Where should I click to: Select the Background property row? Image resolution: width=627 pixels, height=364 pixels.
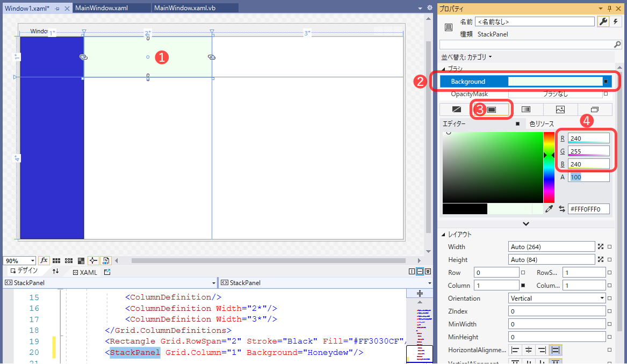pyautogui.click(x=525, y=82)
